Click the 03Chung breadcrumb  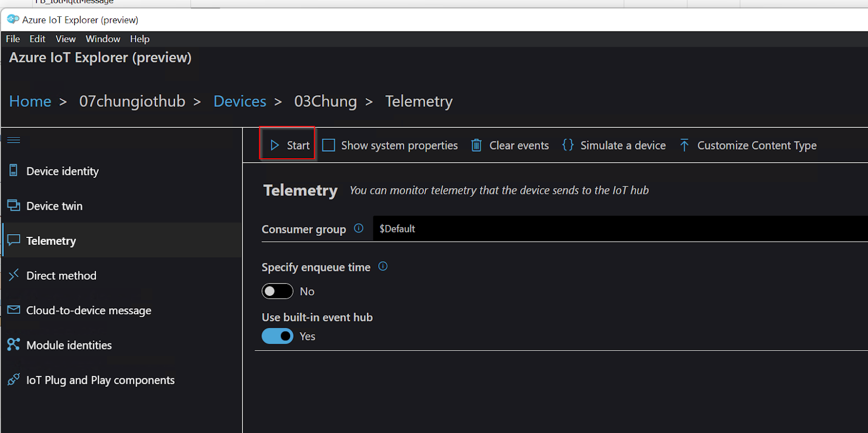point(325,101)
